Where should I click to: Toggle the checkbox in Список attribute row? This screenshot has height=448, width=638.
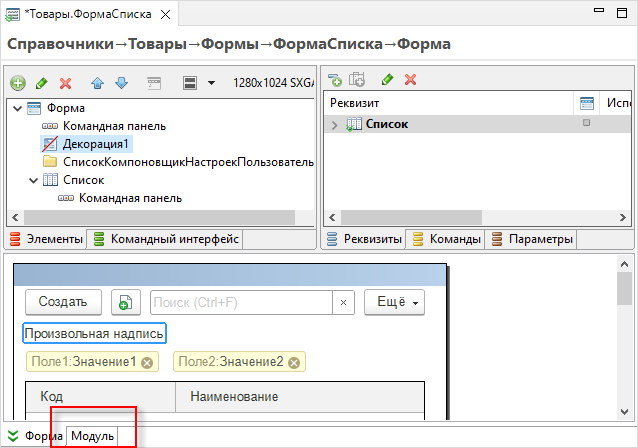click(586, 122)
